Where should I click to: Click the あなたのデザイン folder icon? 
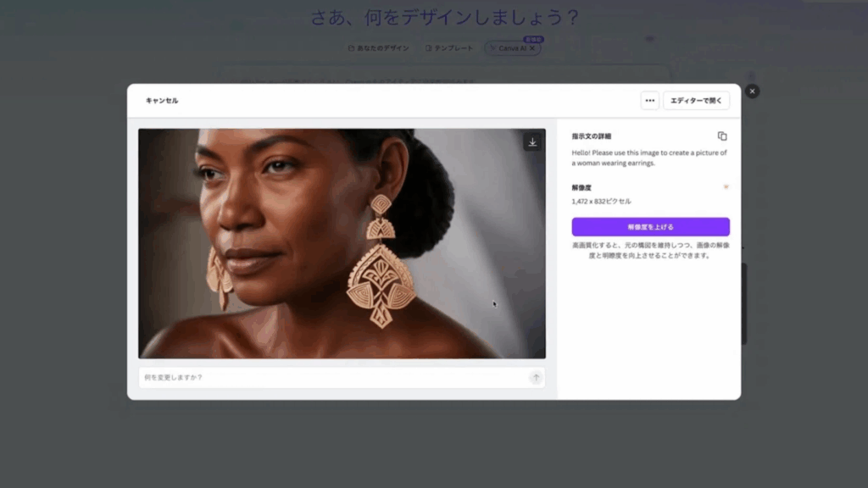tap(351, 48)
